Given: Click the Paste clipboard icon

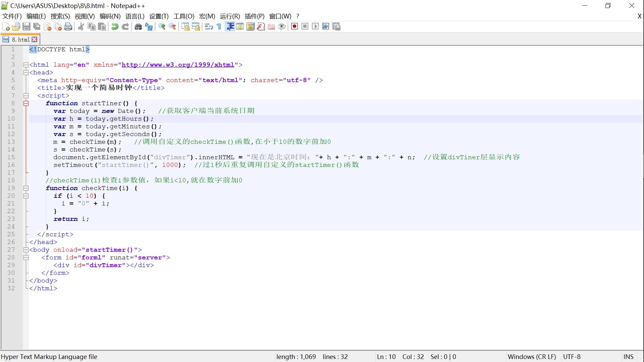Looking at the screenshot, I should tap(102, 27).
